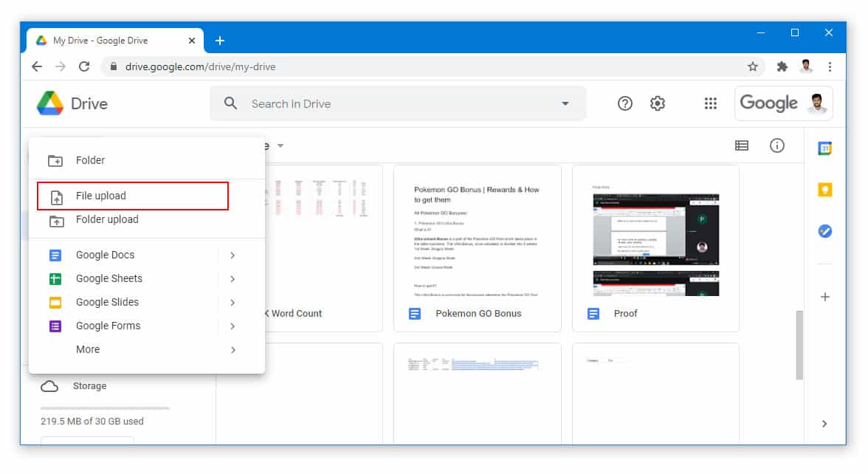Click the Proof Docs file type icon

pos(593,314)
